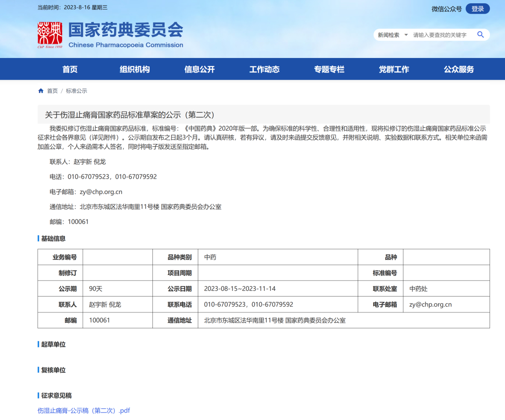505x420 pixels.
Task: Open the 工作动态 navigation item
Action: [264, 69]
